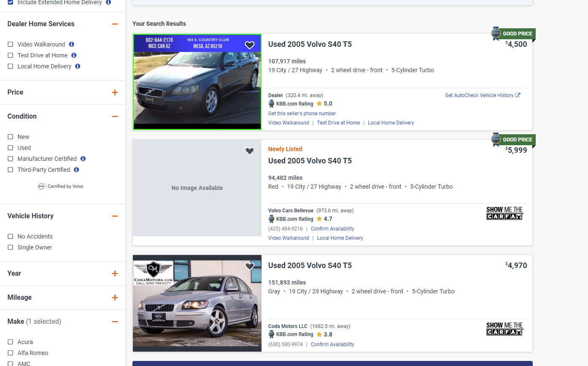Enable Single Owner filter

[x=11, y=247]
